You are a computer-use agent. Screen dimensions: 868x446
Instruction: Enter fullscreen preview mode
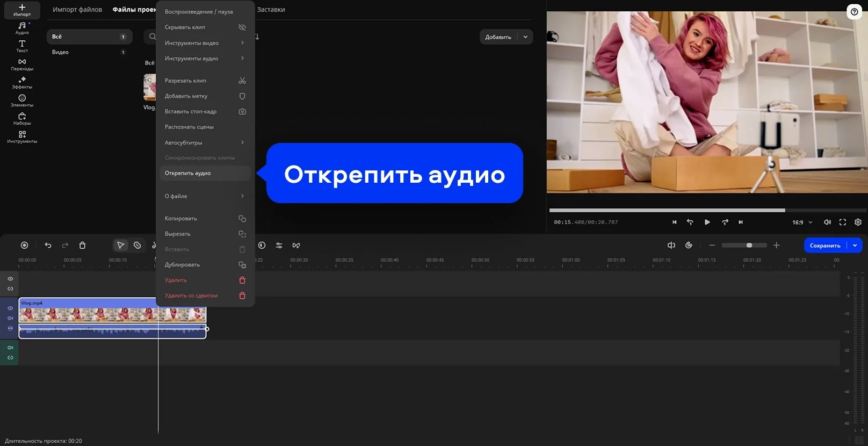tap(842, 222)
